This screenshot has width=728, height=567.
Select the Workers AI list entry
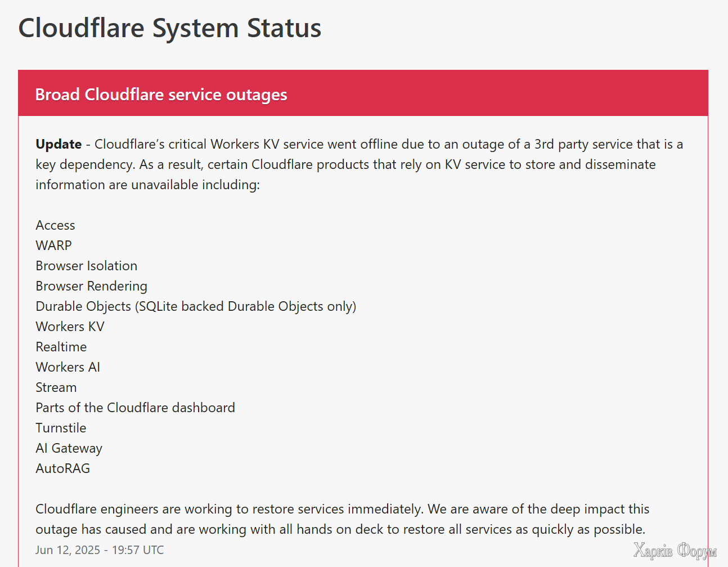pyautogui.click(x=68, y=367)
